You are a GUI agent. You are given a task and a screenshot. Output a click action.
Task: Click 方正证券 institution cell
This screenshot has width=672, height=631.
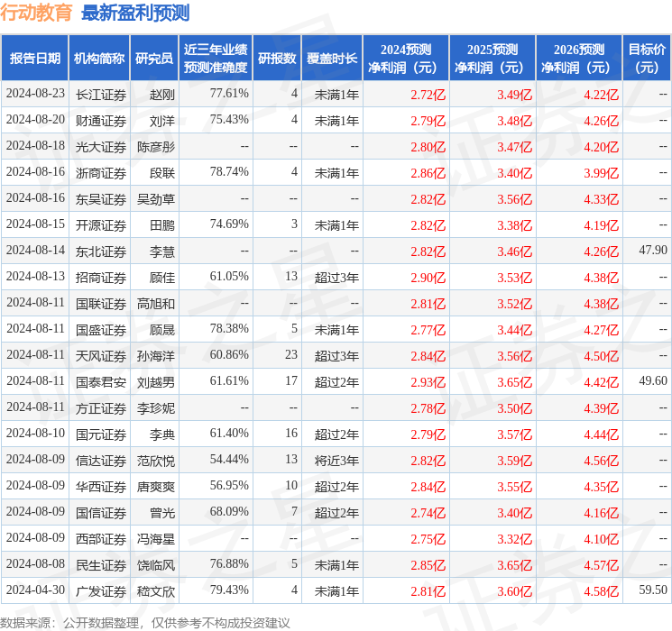(101, 408)
